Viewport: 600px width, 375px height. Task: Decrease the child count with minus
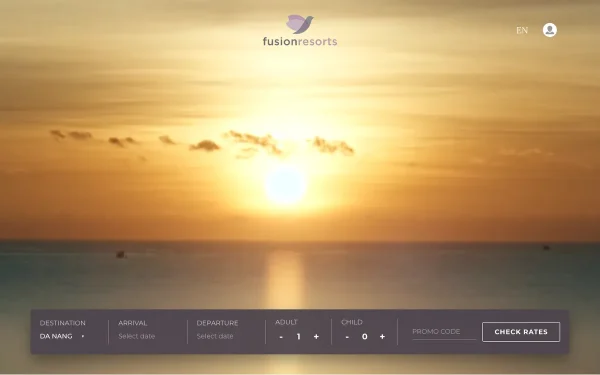point(347,337)
